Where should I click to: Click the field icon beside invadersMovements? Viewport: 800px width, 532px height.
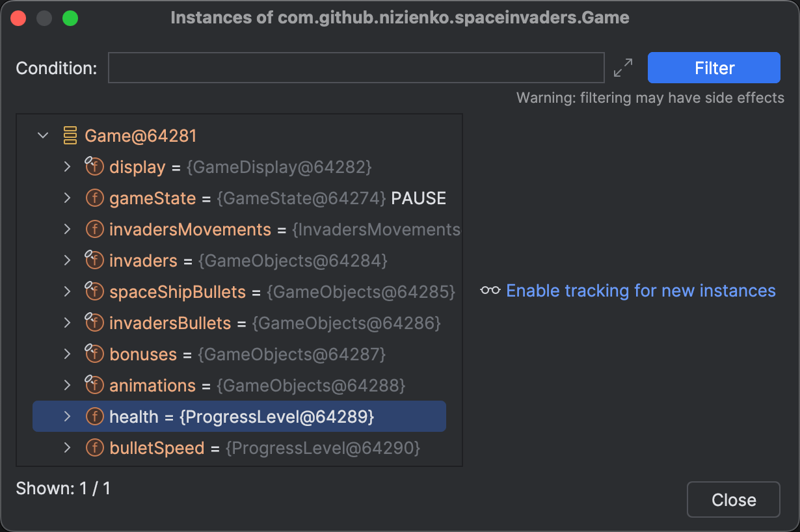click(x=95, y=230)
